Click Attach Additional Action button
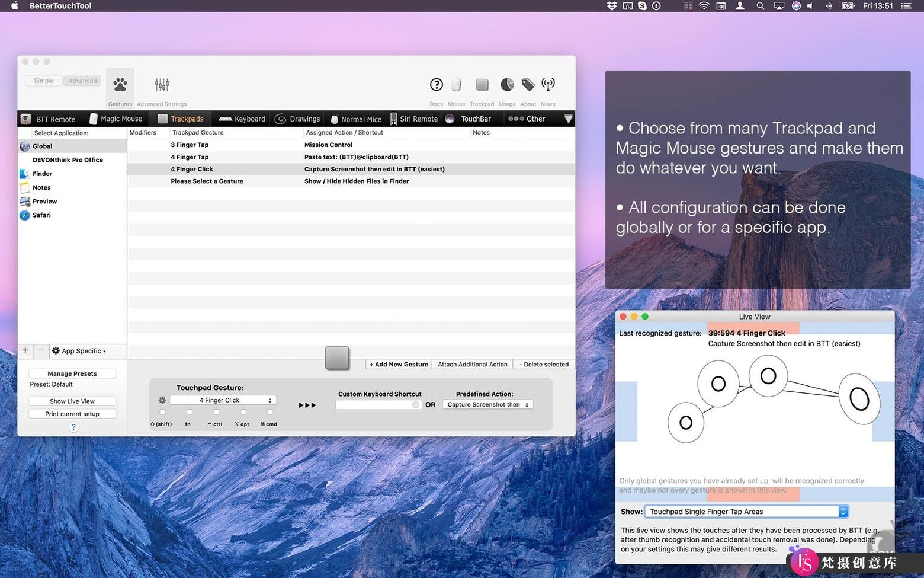The height and width of the screenshot is (578, 924). pos(473,365)
